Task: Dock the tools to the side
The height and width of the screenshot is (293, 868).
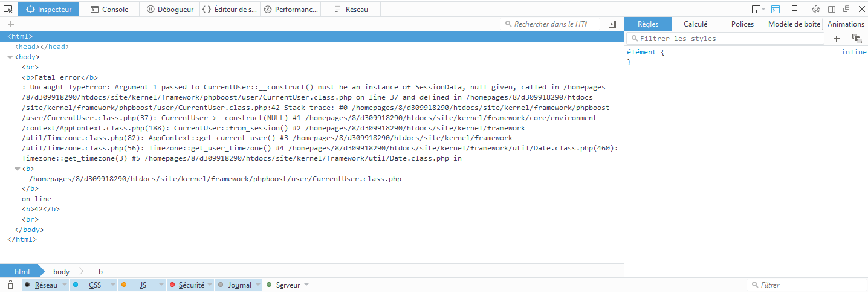Action: [832, 9]
